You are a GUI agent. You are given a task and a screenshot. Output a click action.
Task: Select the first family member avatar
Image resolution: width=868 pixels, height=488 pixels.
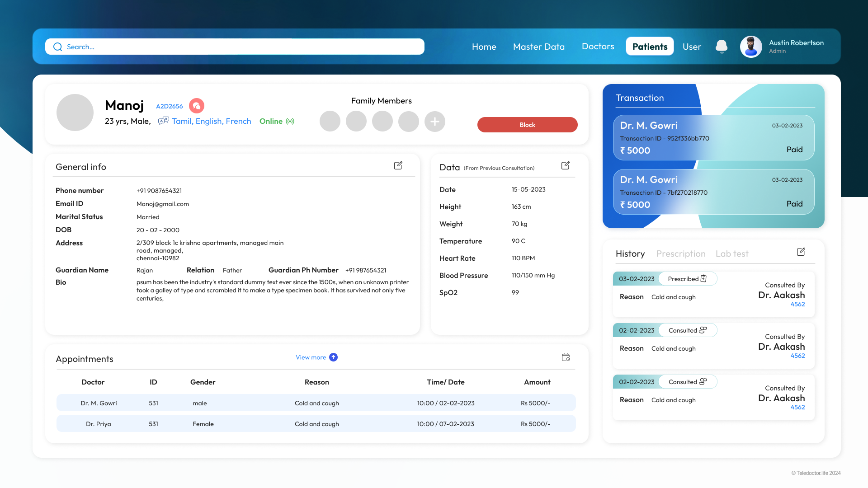click(x=330, y=122)
